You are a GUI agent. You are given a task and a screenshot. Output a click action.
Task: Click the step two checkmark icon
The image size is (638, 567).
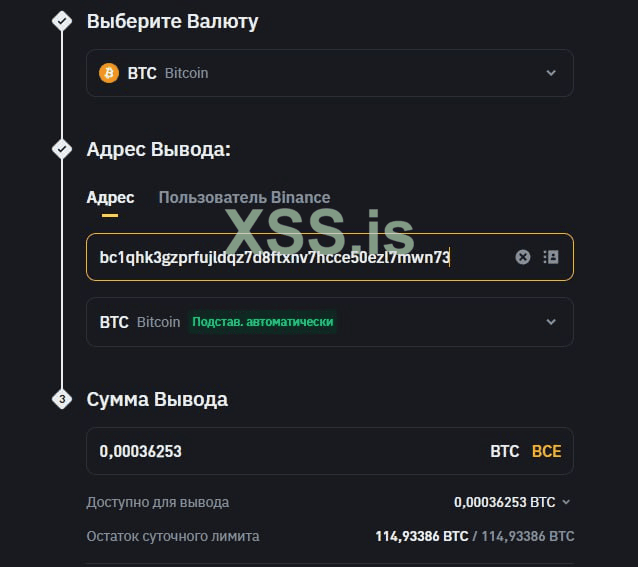62,149
